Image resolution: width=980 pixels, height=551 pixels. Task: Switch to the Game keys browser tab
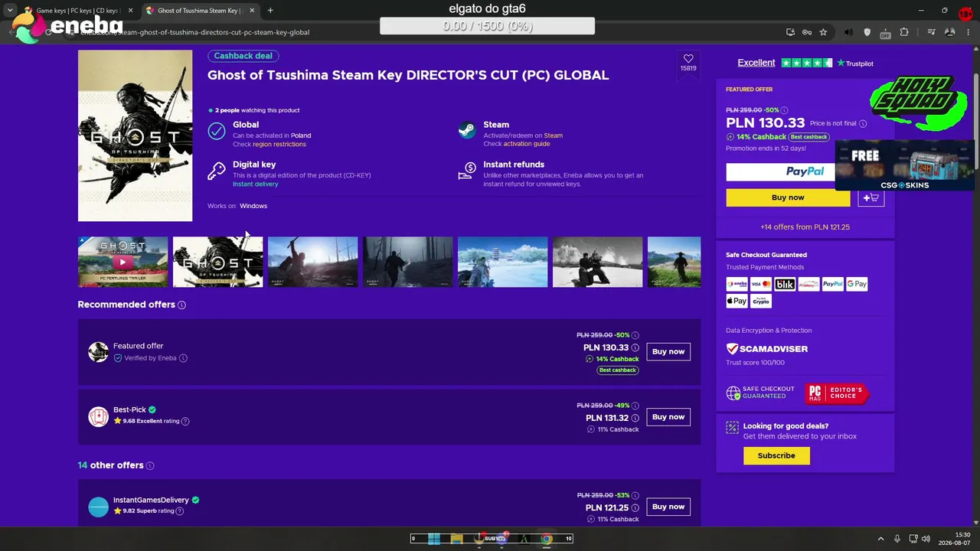tap(76, 11)
